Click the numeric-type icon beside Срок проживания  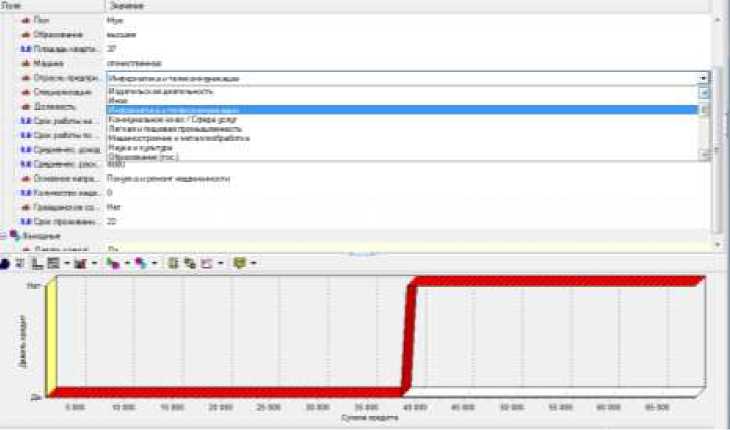click(x=26, y=222)
